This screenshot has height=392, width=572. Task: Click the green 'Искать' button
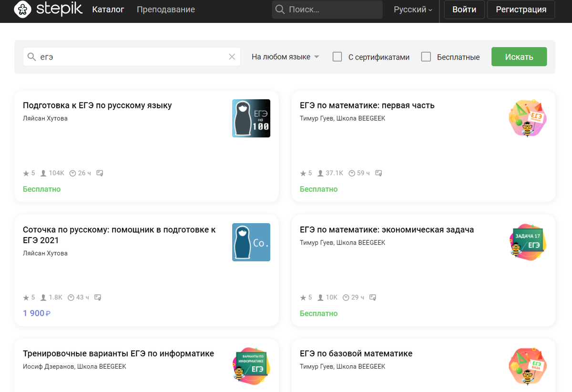[519, 57]
